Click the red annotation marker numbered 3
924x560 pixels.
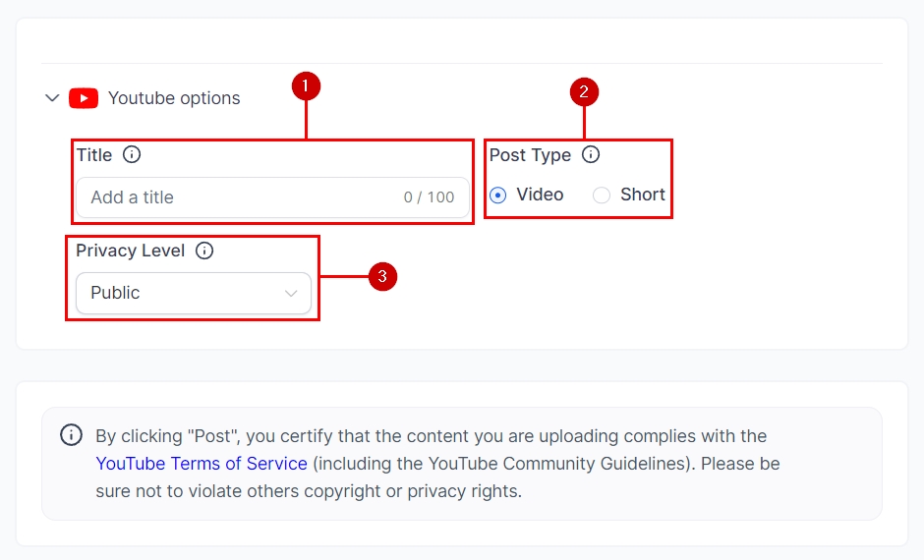[x=382, y=277]
